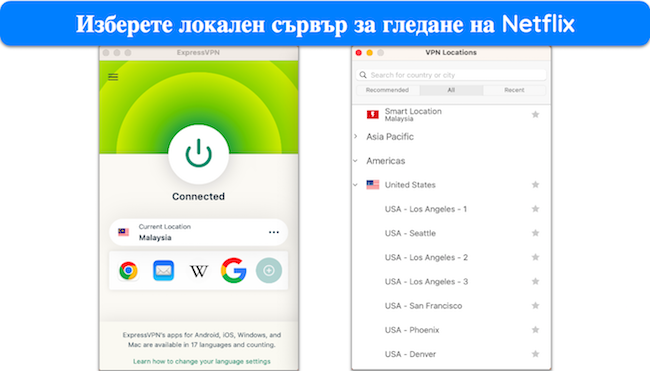Toggle the VPN power button
The width and height of the screenshot is (650, 371).
199,154
